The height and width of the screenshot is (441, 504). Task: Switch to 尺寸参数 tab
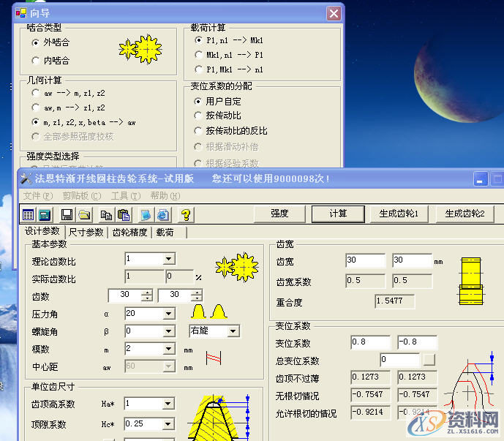tap(86, 232)
